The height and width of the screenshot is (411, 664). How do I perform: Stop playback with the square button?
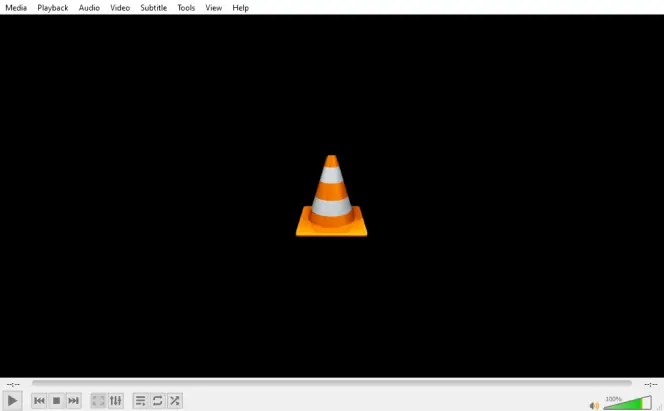(x=56, y=400)
